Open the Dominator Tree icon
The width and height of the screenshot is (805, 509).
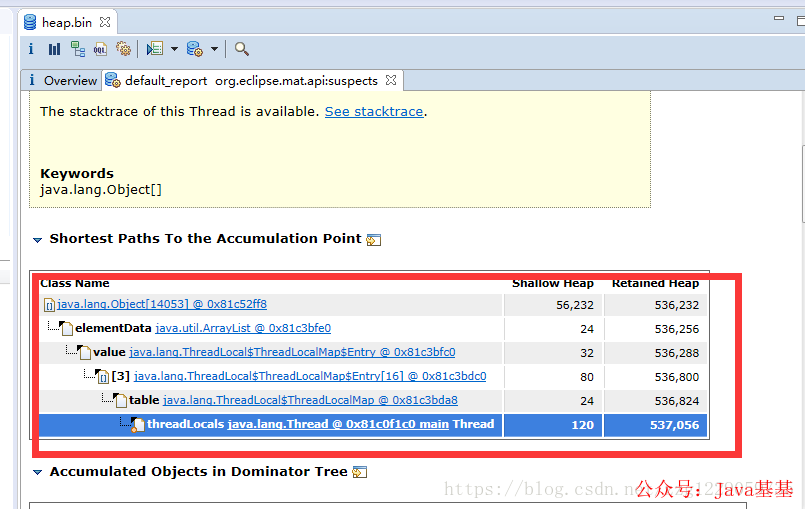78,49
